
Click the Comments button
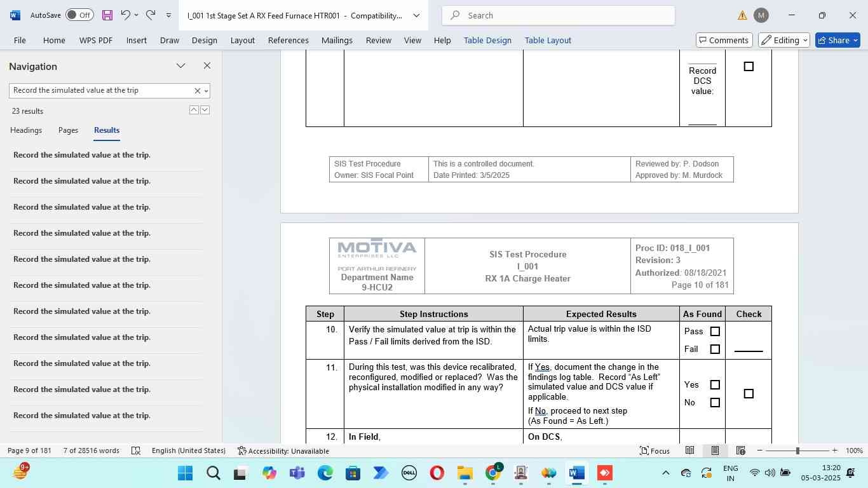tap(724, 40)
